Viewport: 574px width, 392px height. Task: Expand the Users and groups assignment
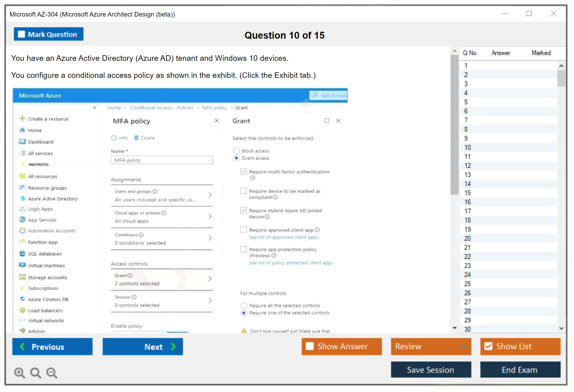point(210,195)
